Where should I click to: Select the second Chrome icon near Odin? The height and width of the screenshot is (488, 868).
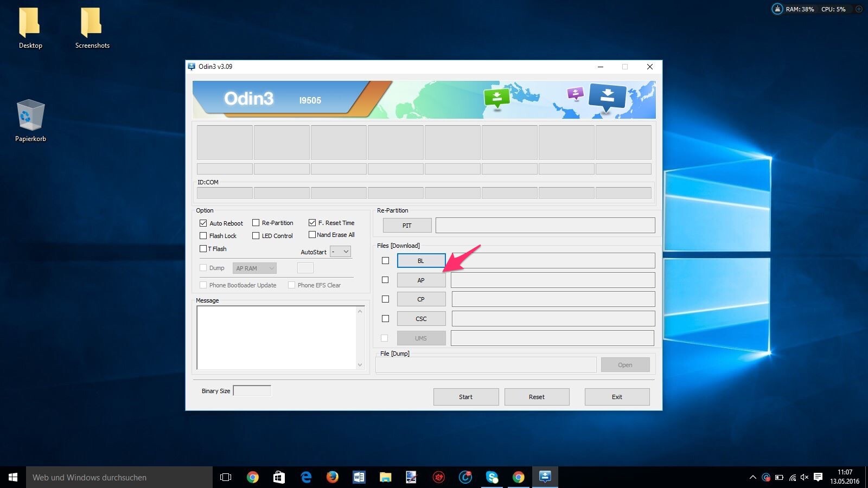(x=519, y=477)
